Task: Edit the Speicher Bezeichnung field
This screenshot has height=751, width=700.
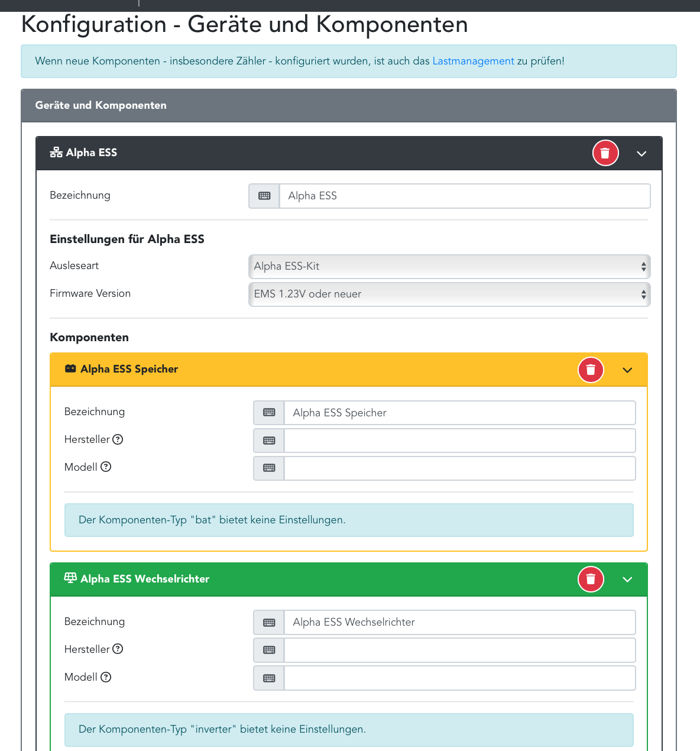Action: click(x=460, y=413)
